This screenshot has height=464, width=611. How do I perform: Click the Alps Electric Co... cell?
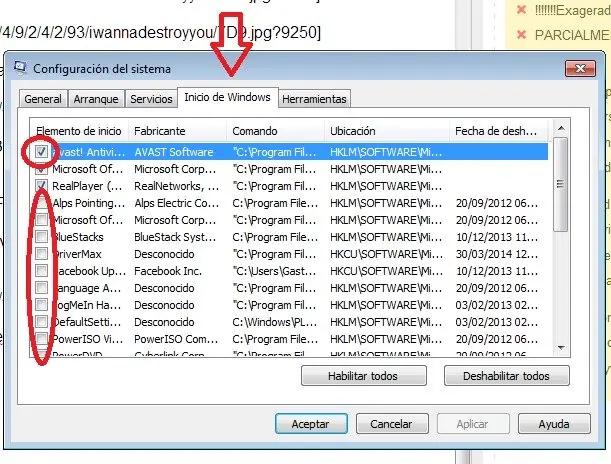click(x=177, y=203)
